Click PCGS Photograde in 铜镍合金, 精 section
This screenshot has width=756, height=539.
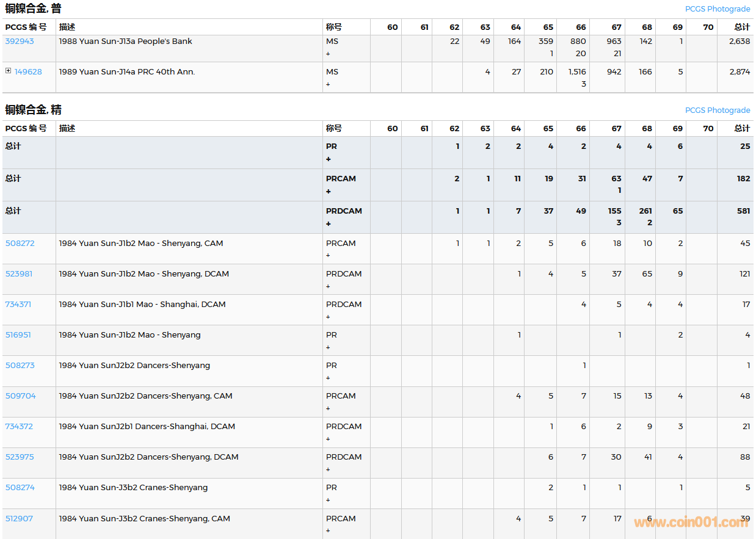coord(717,110)
